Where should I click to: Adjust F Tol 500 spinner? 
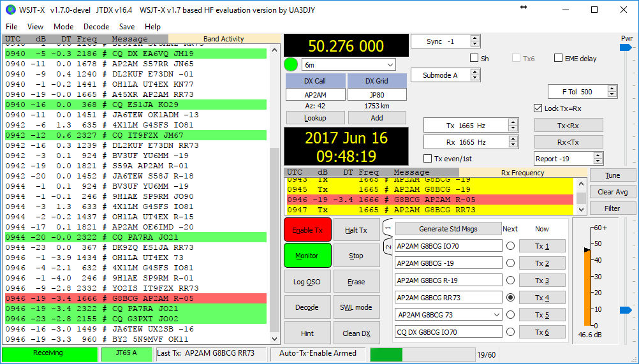point(612,92)
